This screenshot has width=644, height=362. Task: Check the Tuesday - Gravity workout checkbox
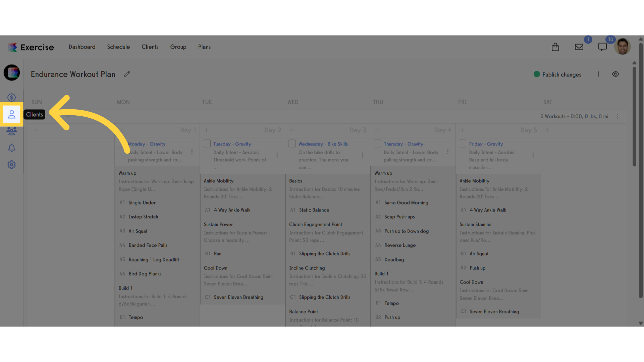[x=207, y=143]
